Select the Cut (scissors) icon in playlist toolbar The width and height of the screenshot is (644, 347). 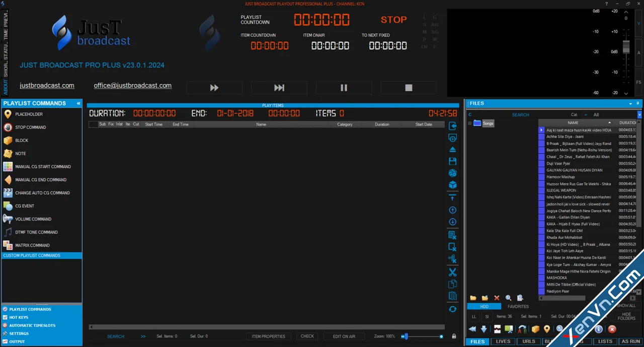click(x=452, y=272)
